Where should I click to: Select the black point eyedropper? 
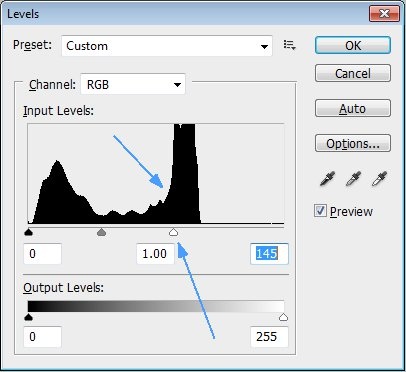coord(327,179)
